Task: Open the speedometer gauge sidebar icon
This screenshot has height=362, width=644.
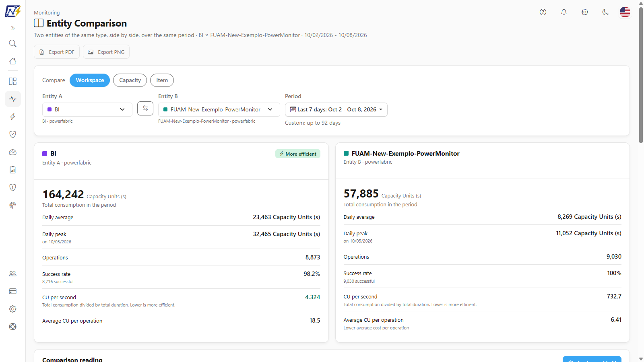Action: click(x=13, y=152)
